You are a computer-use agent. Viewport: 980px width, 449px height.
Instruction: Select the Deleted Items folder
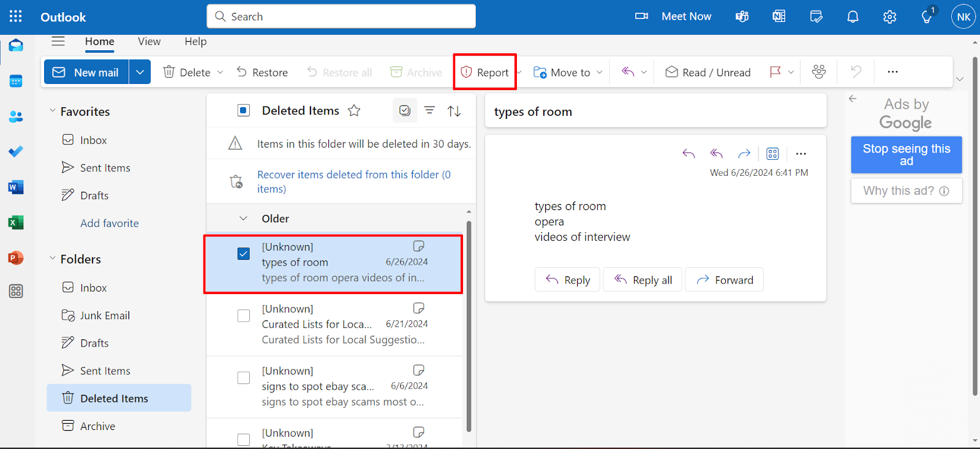[x=119, y=398]
